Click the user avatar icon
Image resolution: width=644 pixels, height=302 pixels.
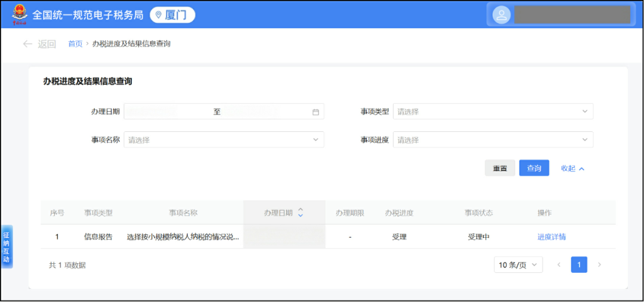point(501,15)
